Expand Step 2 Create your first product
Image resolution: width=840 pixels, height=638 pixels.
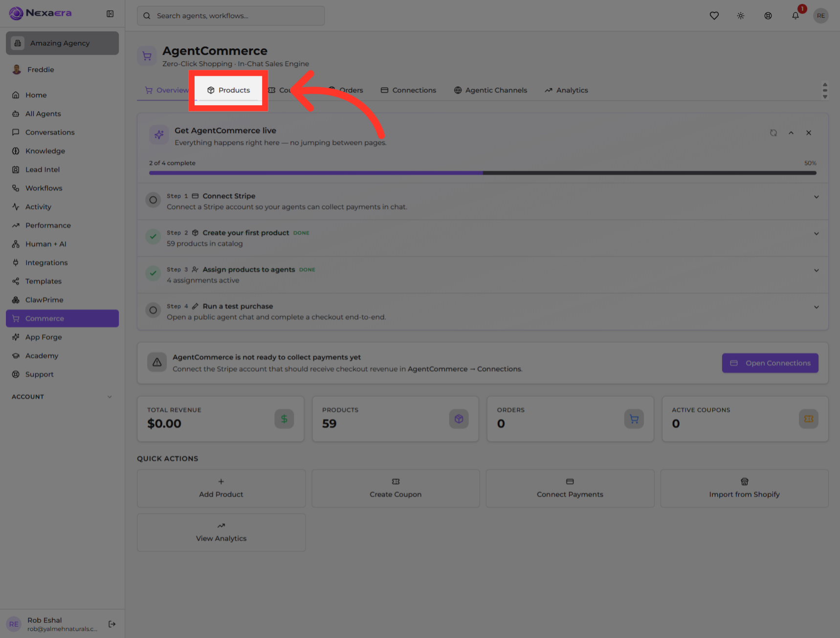tap(817, 233)
